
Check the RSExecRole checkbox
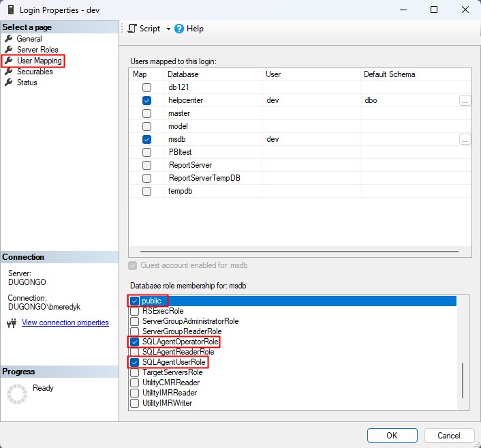[134, 311]
